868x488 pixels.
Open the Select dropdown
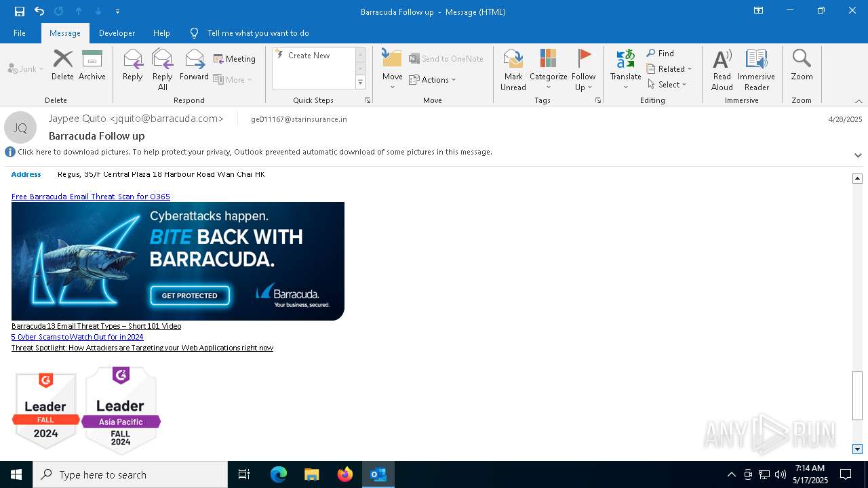click(667, 85)
